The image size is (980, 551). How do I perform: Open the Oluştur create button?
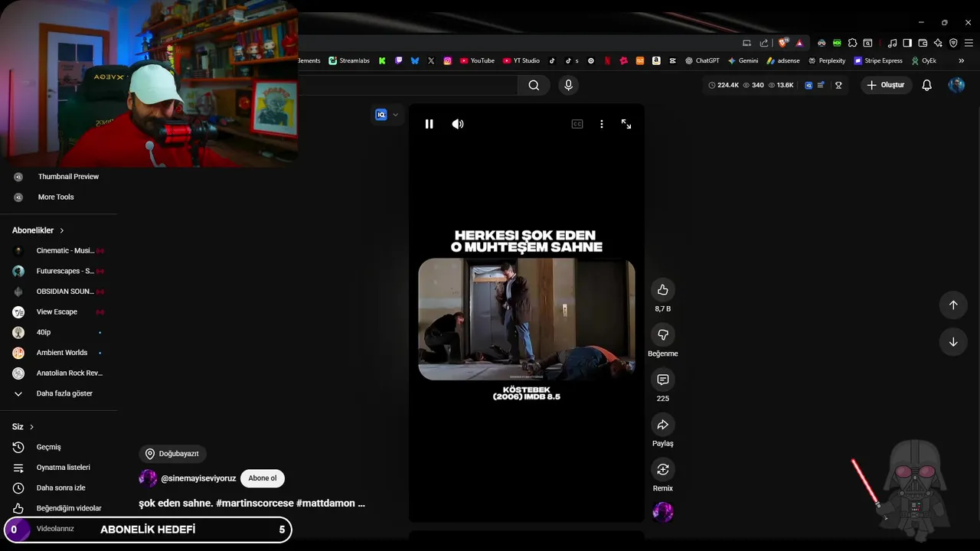(886, 85)
